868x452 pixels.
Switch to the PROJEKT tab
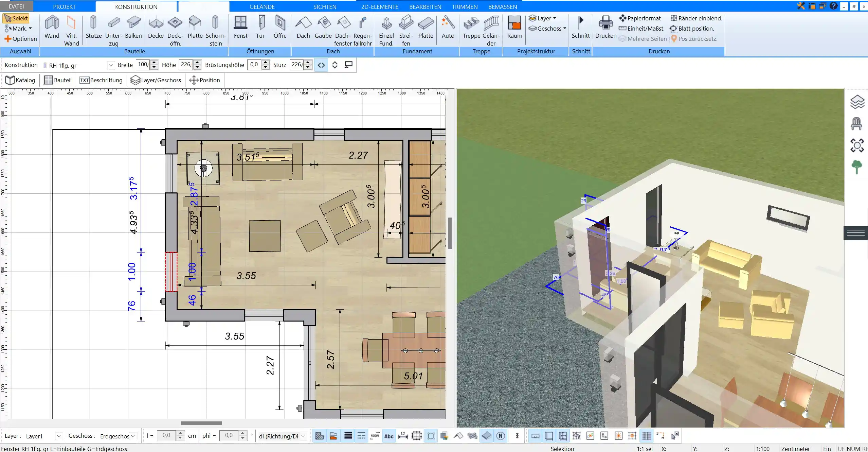point(64,6)
